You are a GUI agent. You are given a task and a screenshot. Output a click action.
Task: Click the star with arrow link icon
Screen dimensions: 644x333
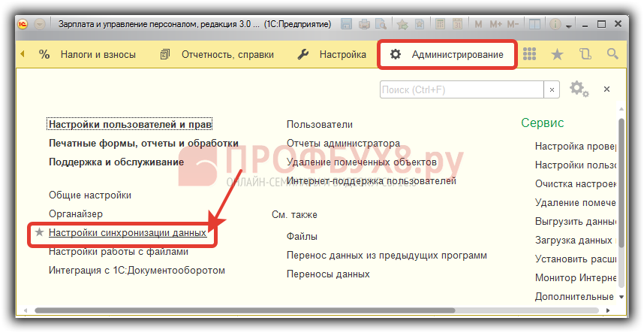tap(402, 24)
